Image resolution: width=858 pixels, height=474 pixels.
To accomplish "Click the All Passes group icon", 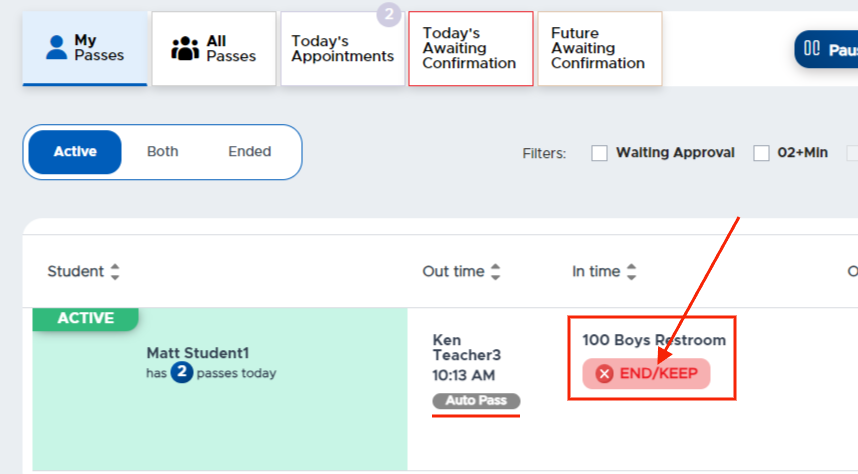I will pyautogui.click(x=185, y=48).
